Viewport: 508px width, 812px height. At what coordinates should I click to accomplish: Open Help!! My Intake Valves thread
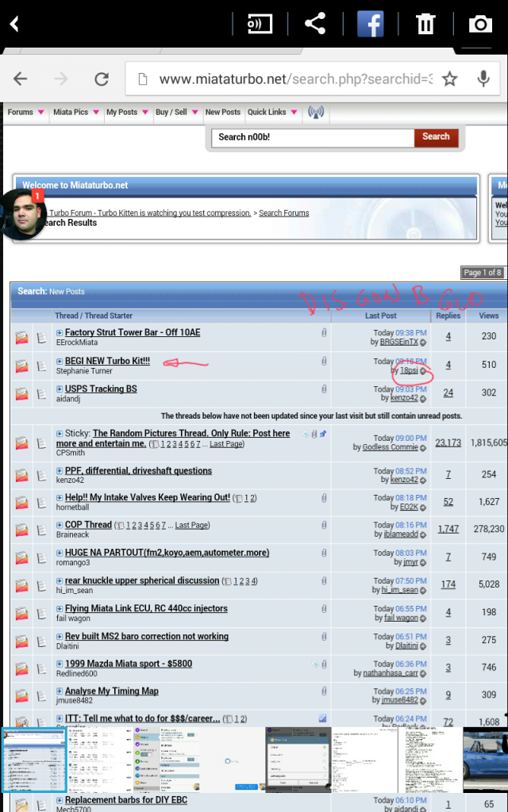click(147, 497)
